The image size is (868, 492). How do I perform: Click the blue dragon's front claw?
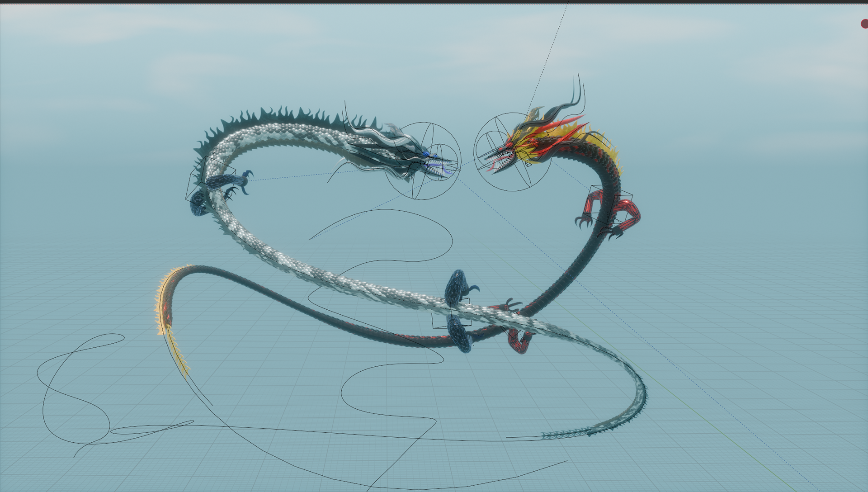(246, 182)
